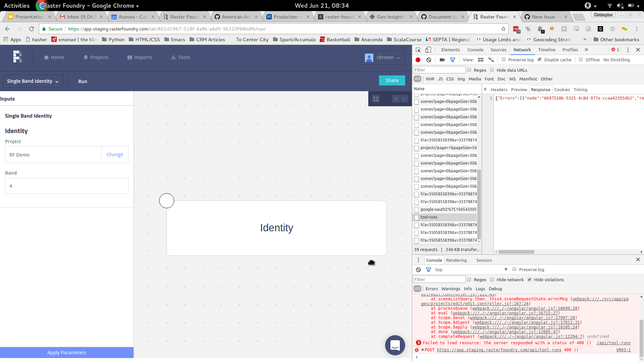Select the tool-runs request in the network list
Viewport: 644px width, 362px height.
click(430, 217)
